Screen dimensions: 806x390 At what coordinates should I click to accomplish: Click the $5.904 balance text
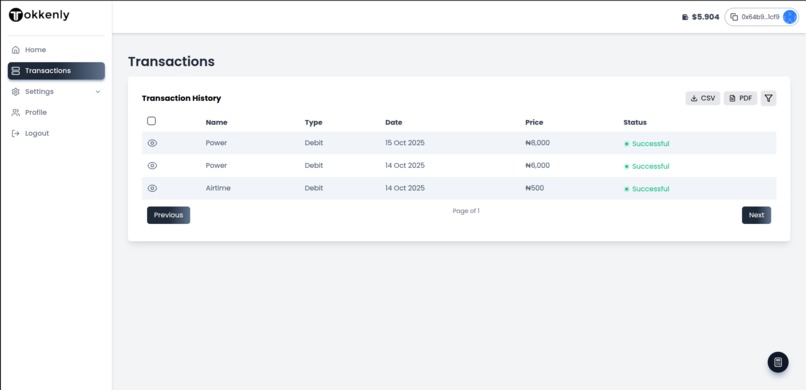(x=705, y=17)
